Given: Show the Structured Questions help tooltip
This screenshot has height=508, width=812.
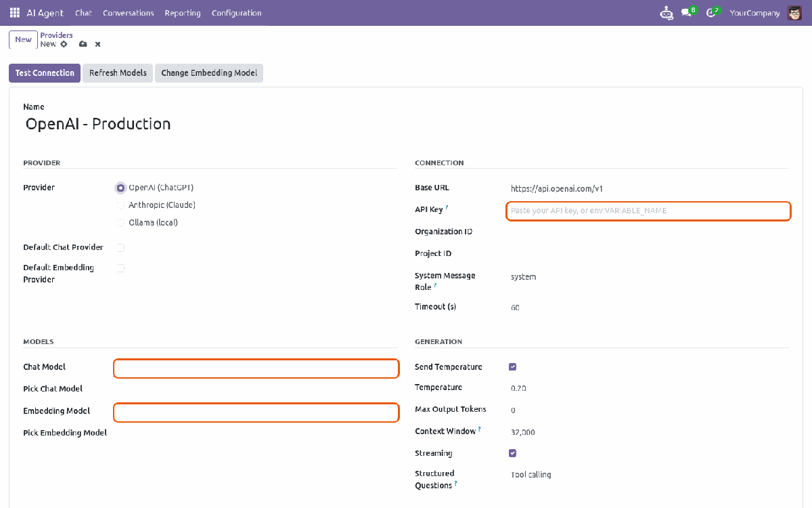Looking at the screenshot, I should pyautogui.click(x=455, y=483).
